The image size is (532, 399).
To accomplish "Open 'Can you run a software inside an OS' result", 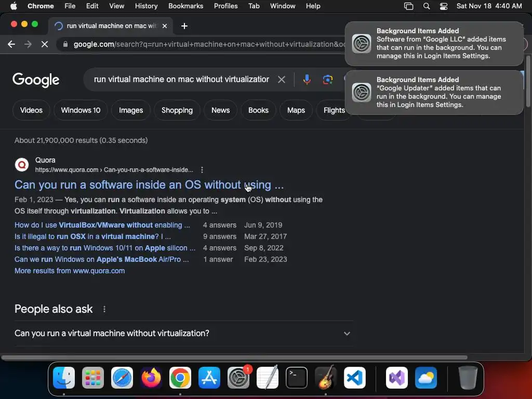I will tap(149, 184).
